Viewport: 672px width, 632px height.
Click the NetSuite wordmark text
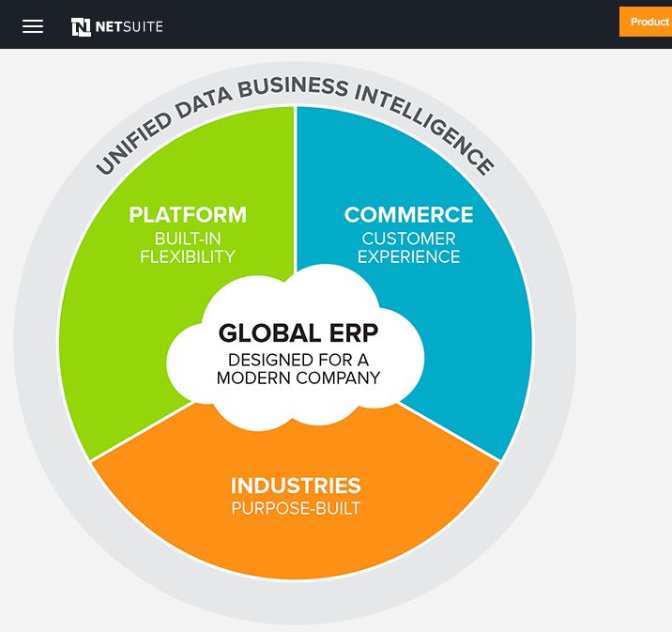(x=129, y=26)
